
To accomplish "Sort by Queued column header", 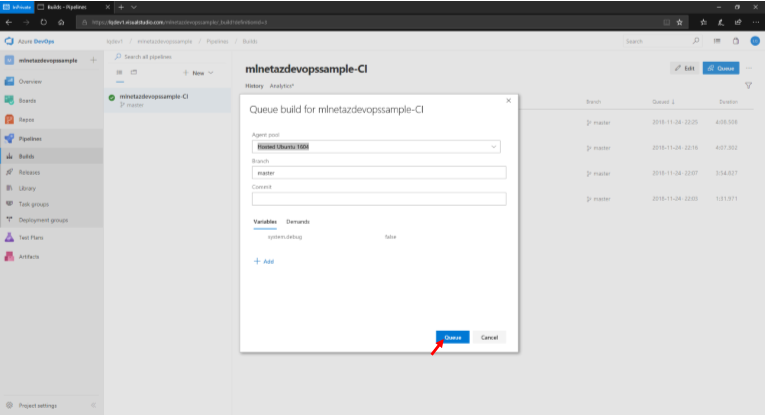I will (663, 102).
